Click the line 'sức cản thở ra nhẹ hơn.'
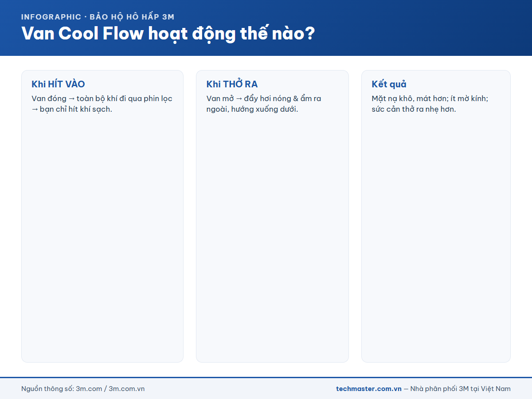The width and height of the screenshot is (532, 399). click(x=414, y=109)
